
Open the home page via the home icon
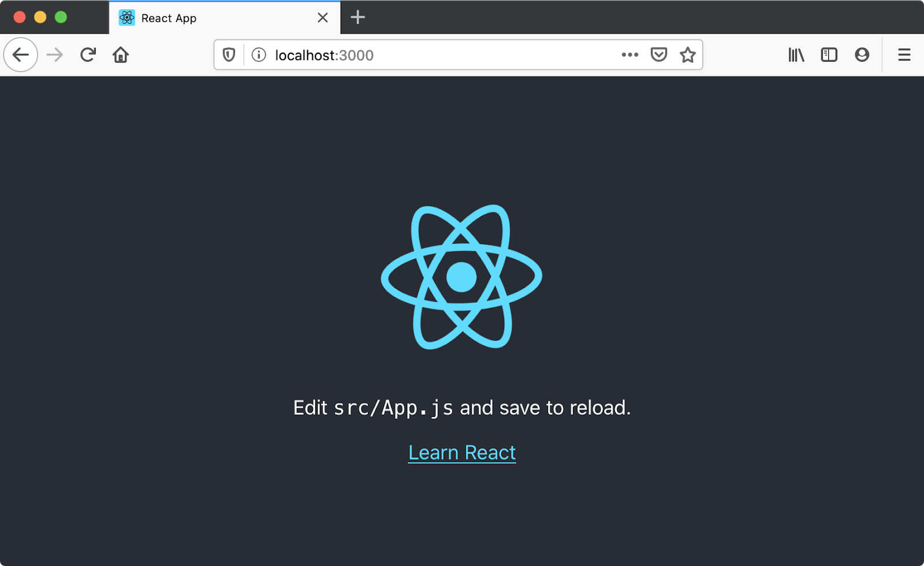coord(121,55)
